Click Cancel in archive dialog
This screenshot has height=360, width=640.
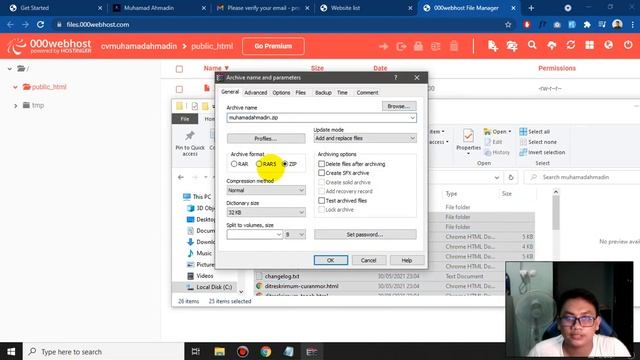[368, 260]
